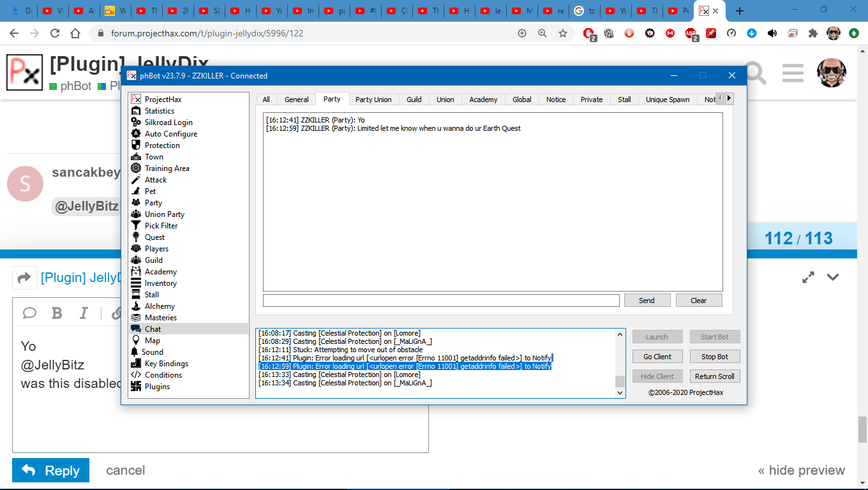This screenshot has height=490, width=868.
Task: Collapse the reply composer with chevron
Action: click(x=833, y=277)
